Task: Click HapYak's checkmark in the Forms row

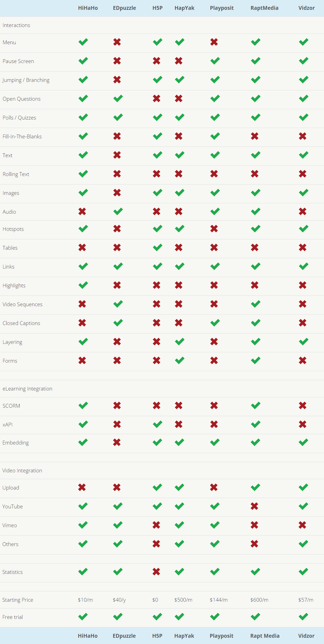Action: coord(180,360)
